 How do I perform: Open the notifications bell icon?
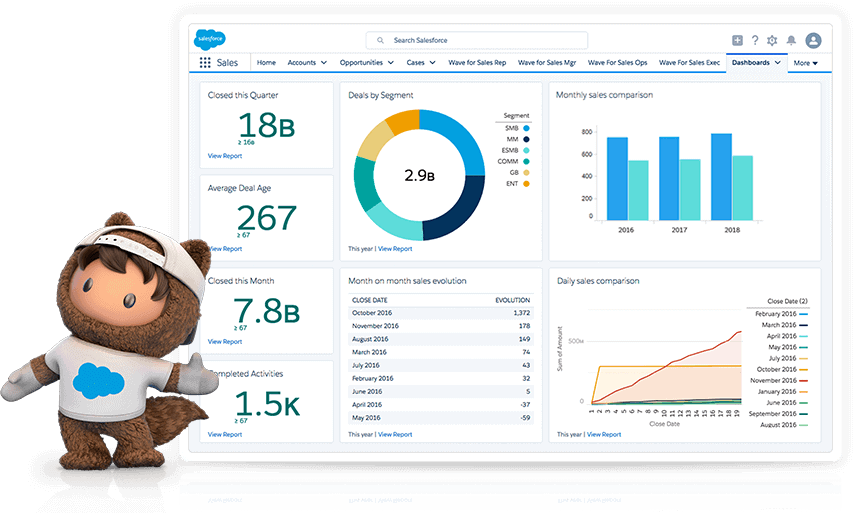coord(791,40)
